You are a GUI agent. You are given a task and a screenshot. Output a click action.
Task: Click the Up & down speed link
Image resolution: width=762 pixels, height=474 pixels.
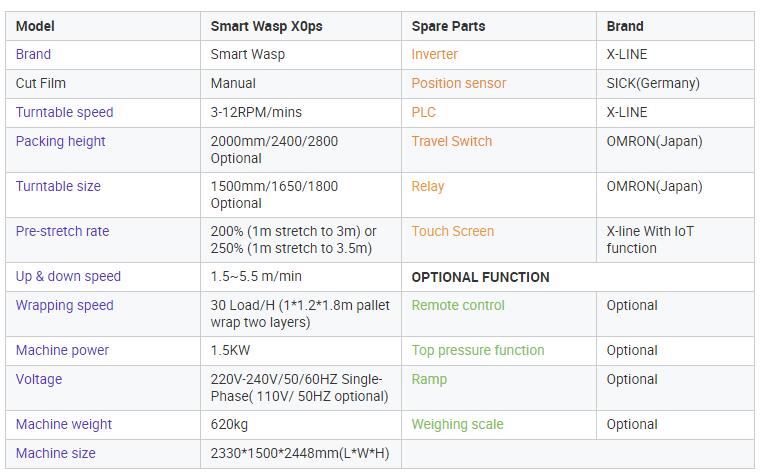[x=68, y=276]
